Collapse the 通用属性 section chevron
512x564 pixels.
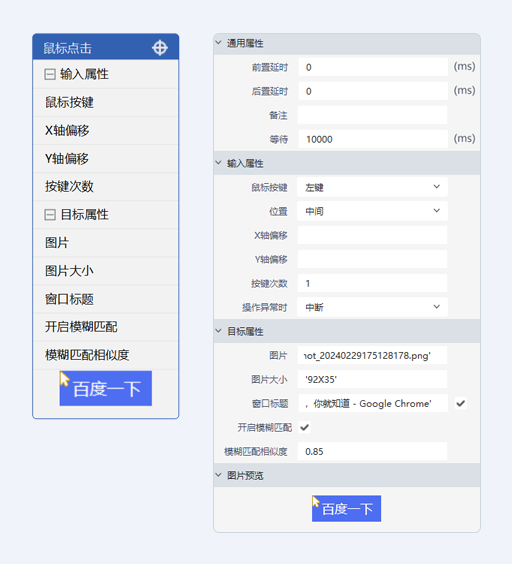coord(218,42)
